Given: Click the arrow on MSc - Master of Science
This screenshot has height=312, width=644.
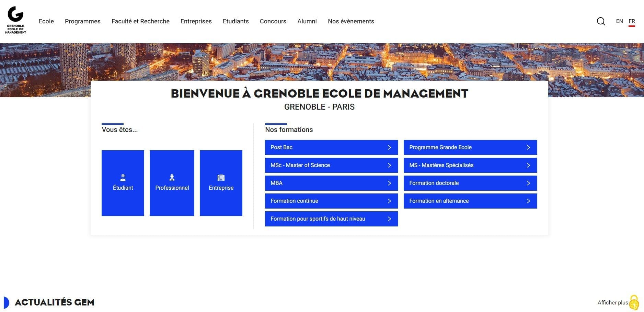Looking at the screenshot, I should pos(389,165).
